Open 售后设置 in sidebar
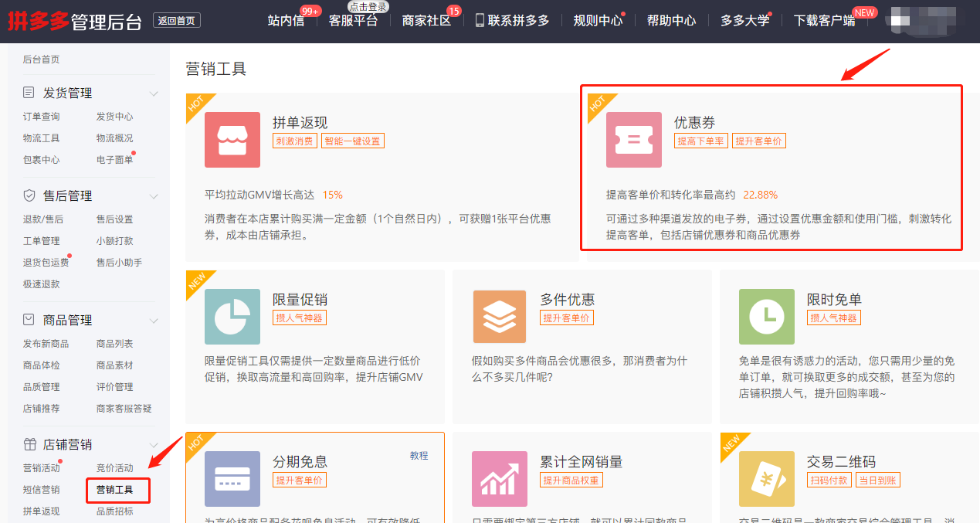This screenshot has width=980, height=523. point(114,219)
